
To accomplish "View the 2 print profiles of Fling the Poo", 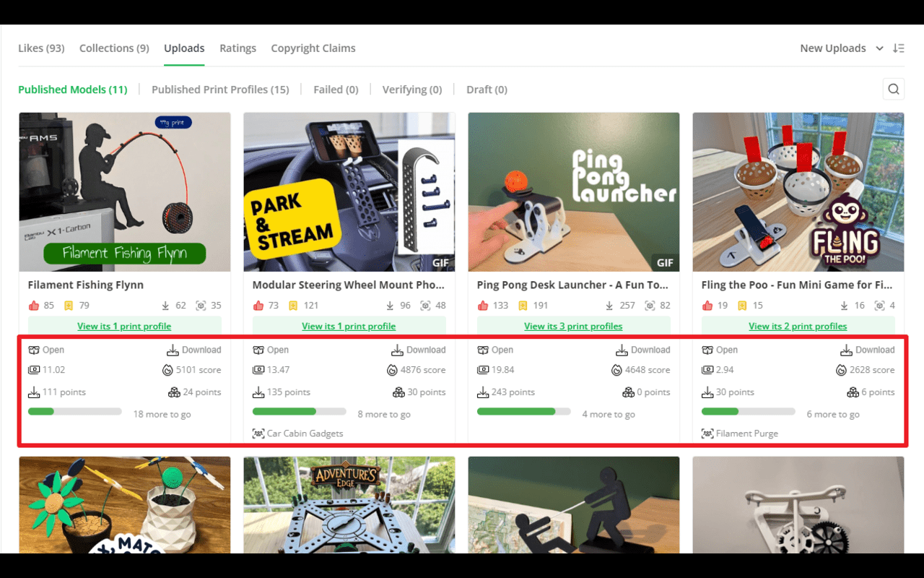I will coord(798,326).
